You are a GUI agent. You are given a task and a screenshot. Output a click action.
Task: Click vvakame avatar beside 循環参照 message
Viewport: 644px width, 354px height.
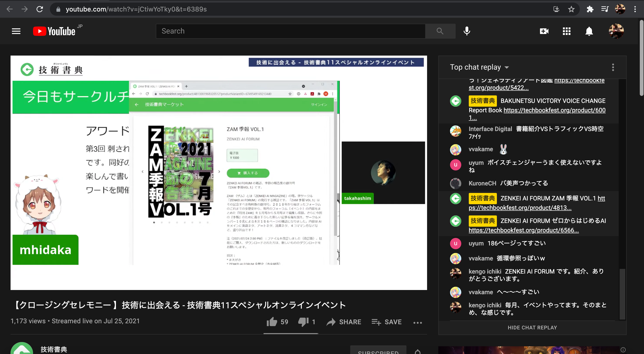coord(455,258)
